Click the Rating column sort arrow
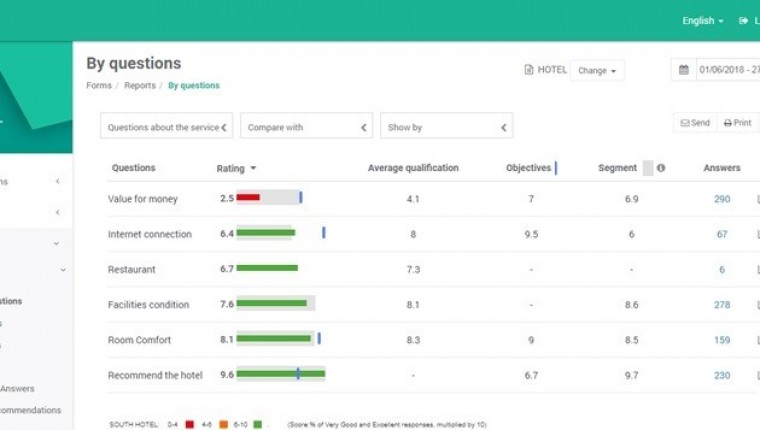 click(x=253, y=168)
